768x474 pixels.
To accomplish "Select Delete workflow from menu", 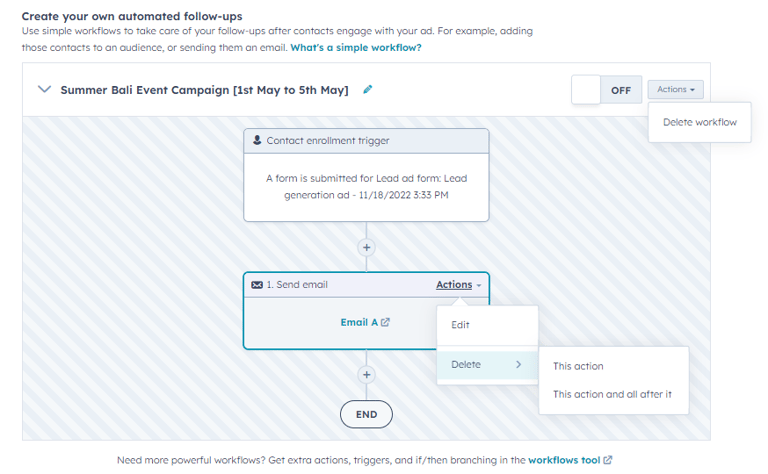I will click(700, 123).
